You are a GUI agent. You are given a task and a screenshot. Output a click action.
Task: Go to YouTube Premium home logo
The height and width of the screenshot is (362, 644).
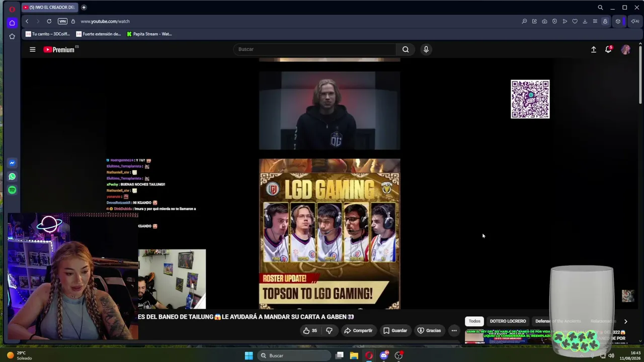coord(59,49)
